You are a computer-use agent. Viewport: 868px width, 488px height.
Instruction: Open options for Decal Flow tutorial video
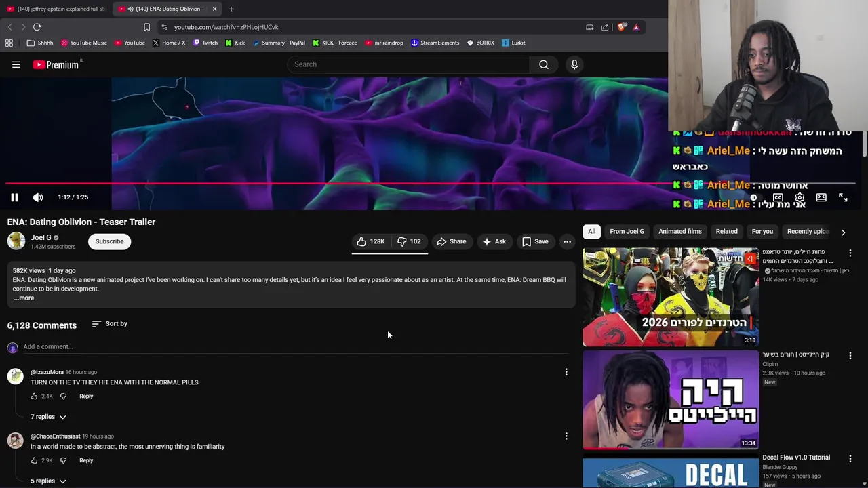pyautogui.click(x=850, y=458)
